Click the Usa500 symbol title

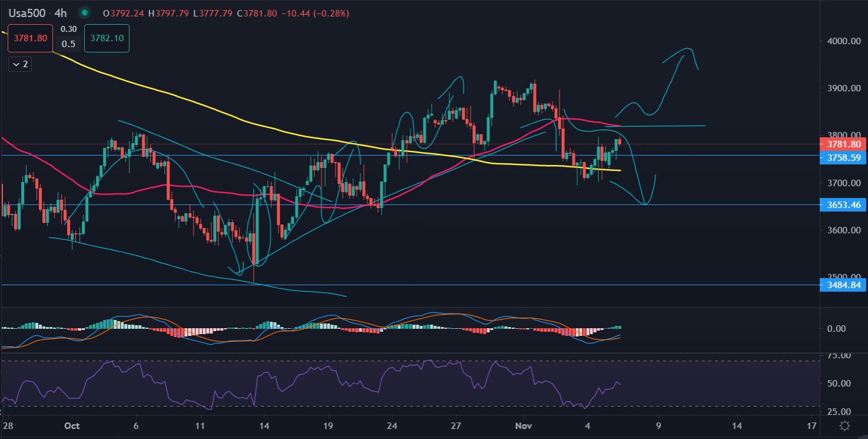(28, 12)
